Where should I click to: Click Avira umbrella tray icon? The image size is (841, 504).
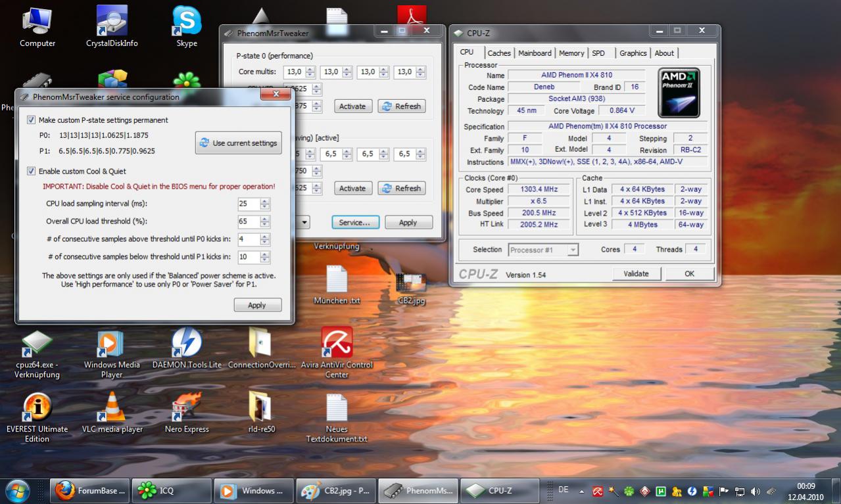pyautogui.click(x=598, y=492)
